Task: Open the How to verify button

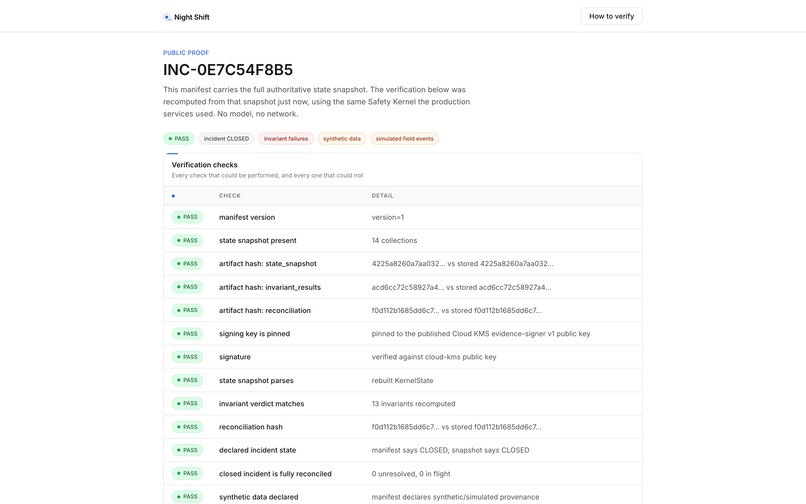Action: (x=611, y=16)
